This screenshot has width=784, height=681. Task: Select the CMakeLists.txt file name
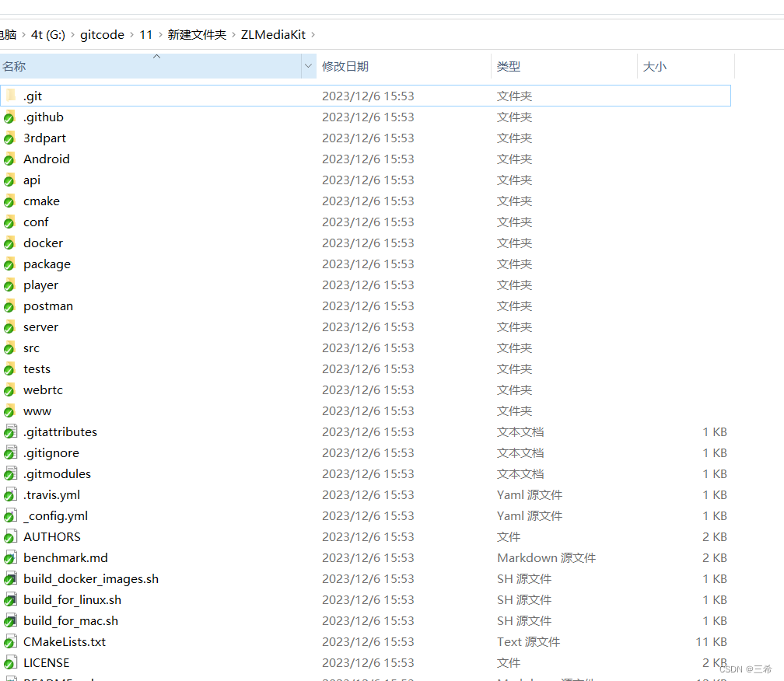tap(65, 641)
